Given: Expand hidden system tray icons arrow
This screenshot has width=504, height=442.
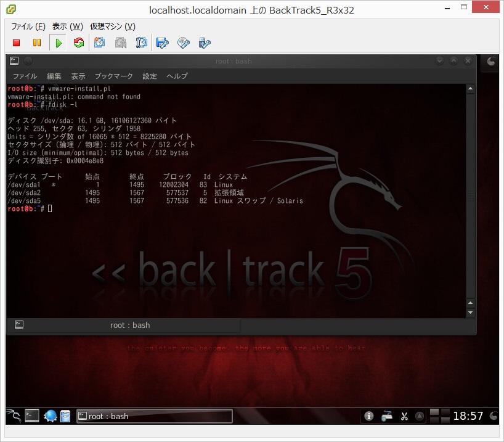Looking at the screenshot, I should [x=420, y=416].
